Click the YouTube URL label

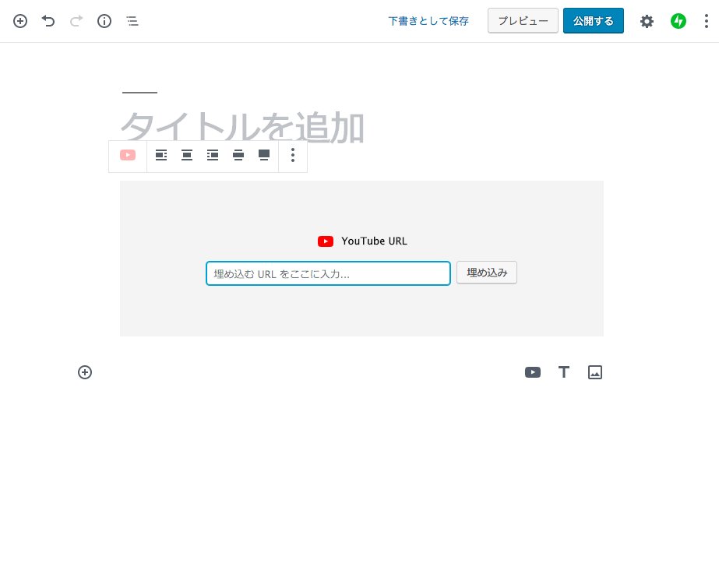point(374,241)
